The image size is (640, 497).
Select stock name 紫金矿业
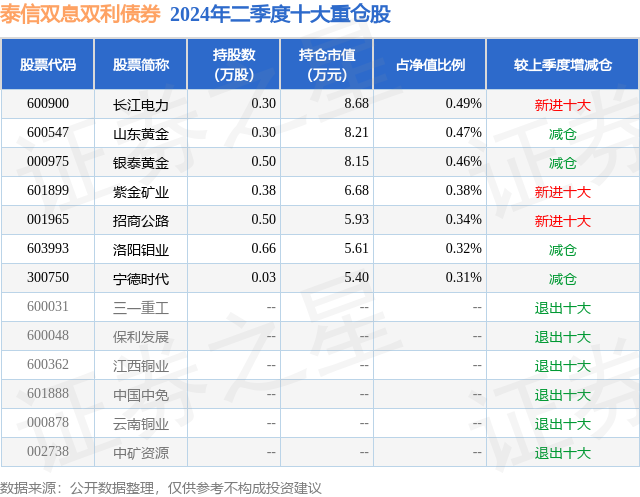pyautogui.click(x=141, y=192)
